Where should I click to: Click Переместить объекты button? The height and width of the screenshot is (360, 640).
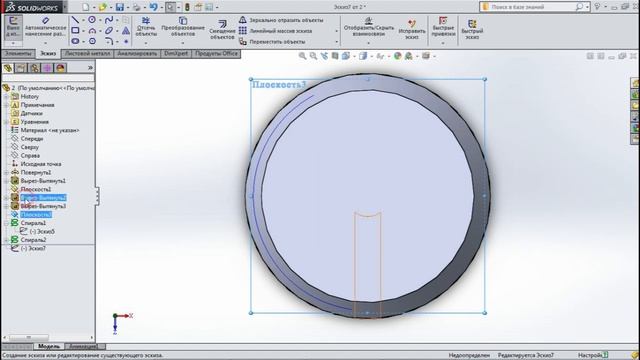(272, 42)
